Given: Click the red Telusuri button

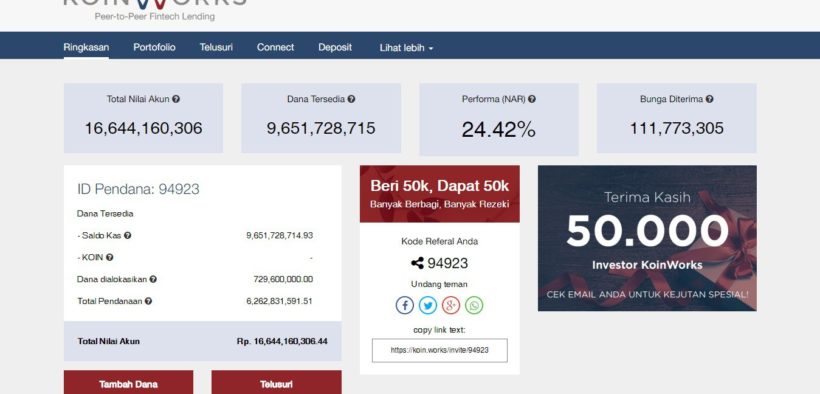Looking at the screenshot, I should pos(276,382).
